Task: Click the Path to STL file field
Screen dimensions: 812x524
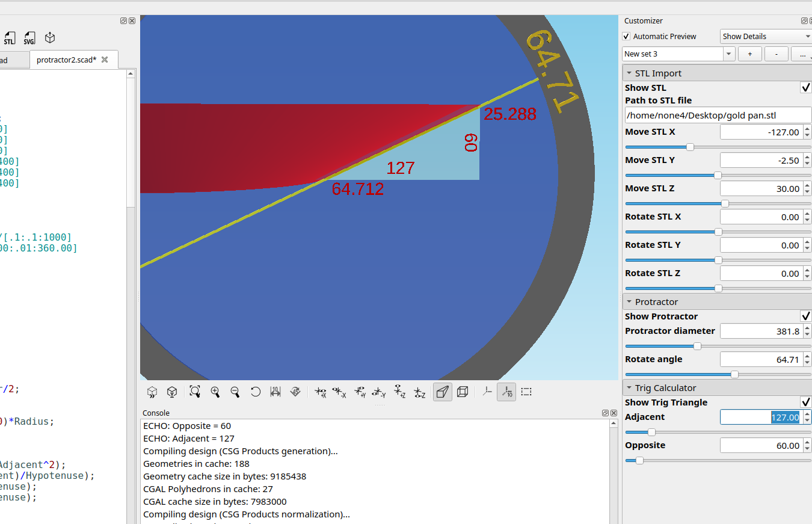Action: point(717,115)
